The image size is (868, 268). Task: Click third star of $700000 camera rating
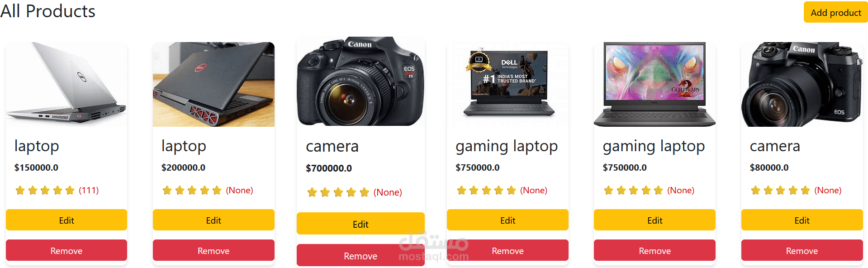point(338,192)
